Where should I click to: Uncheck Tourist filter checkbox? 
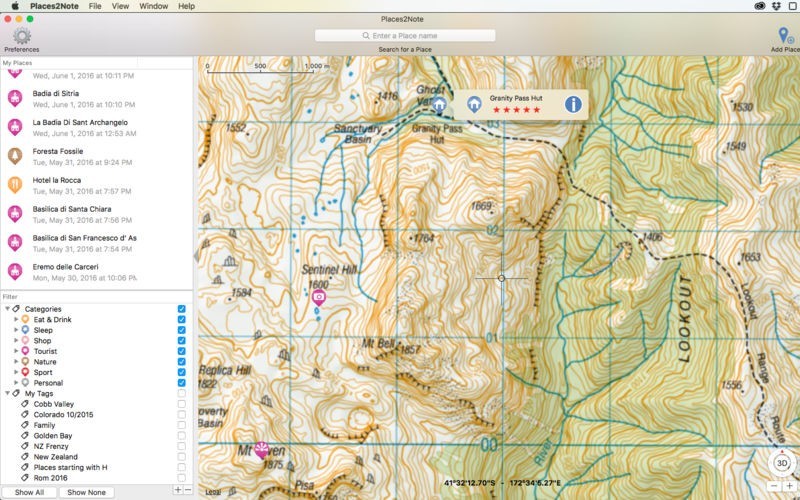pyautogui.click(x=182, y=351)
